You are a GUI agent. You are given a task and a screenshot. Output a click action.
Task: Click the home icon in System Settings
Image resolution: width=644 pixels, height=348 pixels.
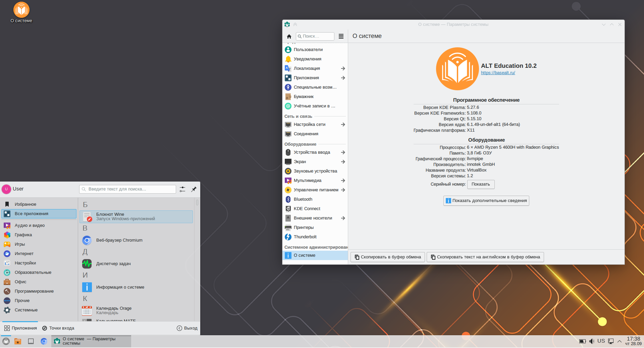[289, 36]
